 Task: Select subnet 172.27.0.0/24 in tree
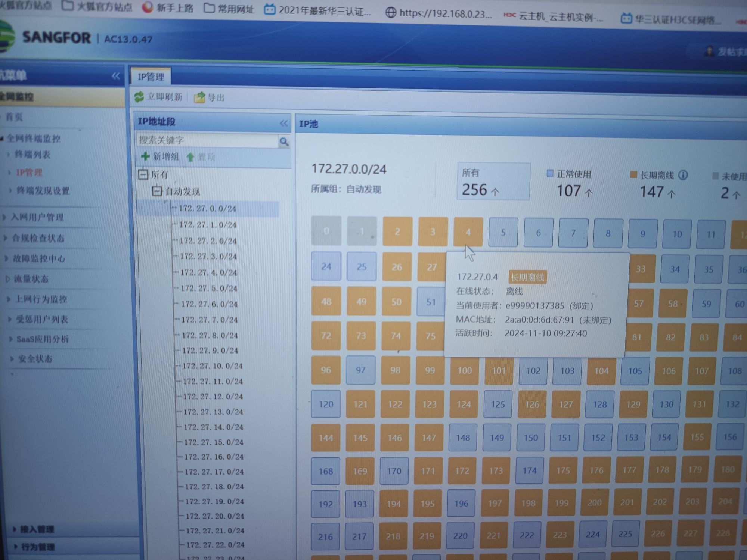(x=207, y=208)
